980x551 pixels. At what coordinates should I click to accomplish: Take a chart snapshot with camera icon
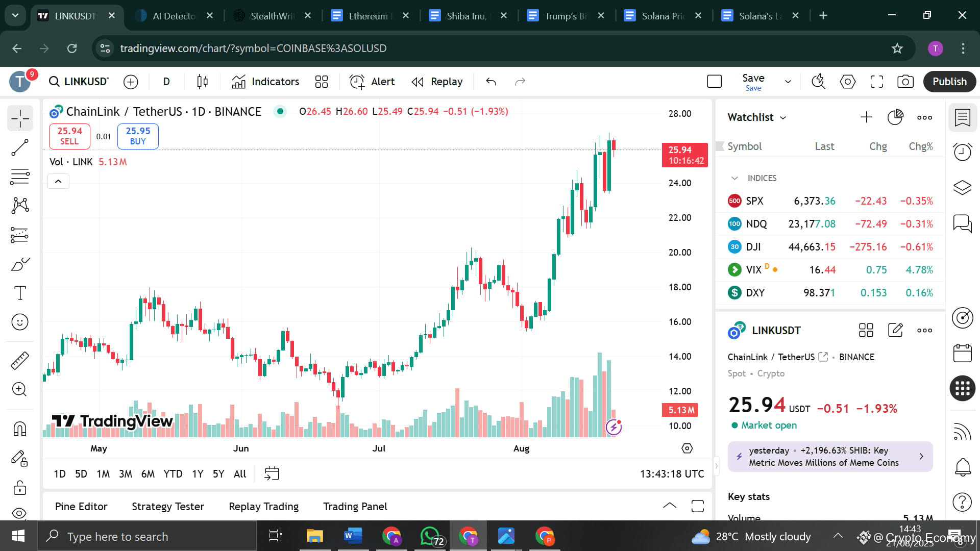click(905, 82)
